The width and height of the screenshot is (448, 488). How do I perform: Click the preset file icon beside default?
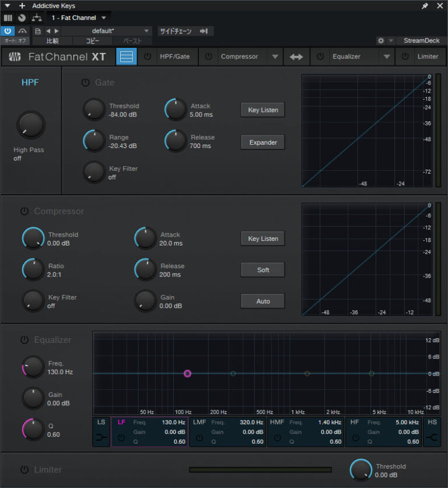pos(38,31)
